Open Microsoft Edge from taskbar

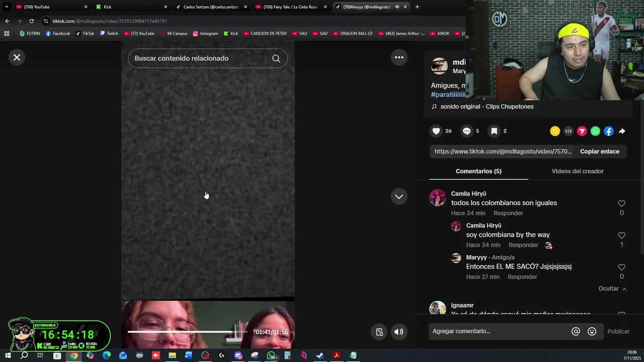coord(107,355)
